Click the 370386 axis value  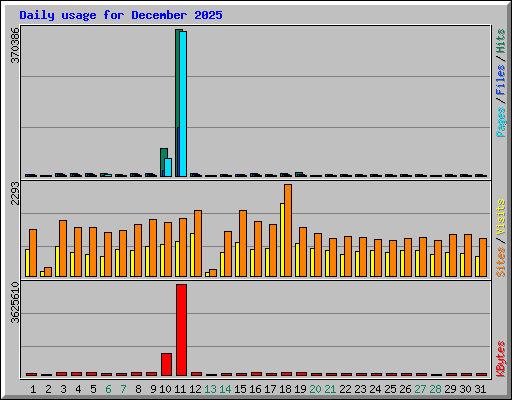pyautogui.click(x=15, y=45)
